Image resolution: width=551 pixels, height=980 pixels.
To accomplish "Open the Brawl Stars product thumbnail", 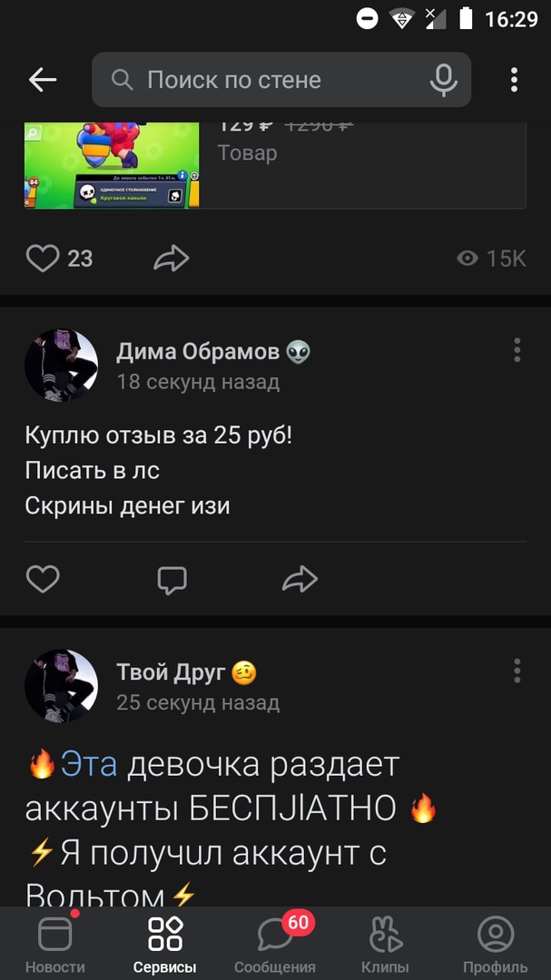I will 112,165.
